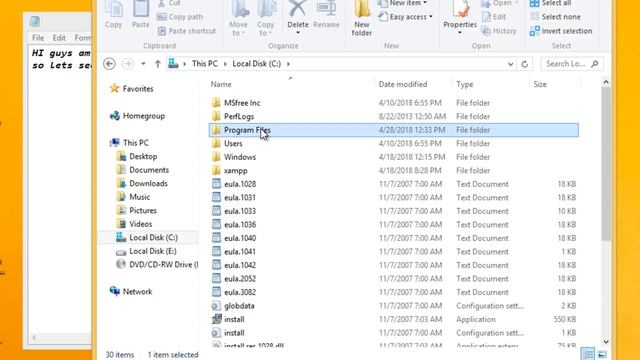Switch to the Details view icon
Viewport: 640px width, 360px height.
pos(588,354)
